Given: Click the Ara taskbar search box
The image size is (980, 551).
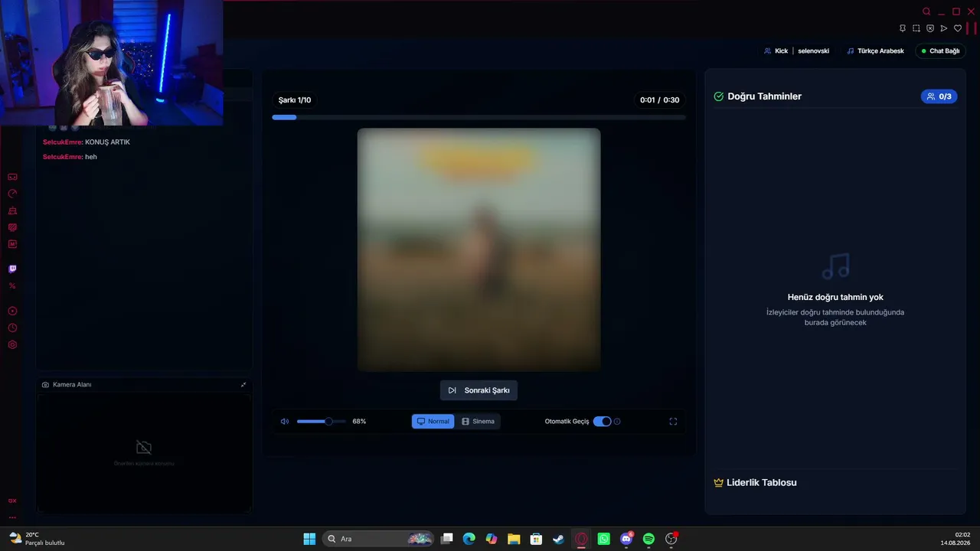Looking at the screenshot, I should 378,539.
